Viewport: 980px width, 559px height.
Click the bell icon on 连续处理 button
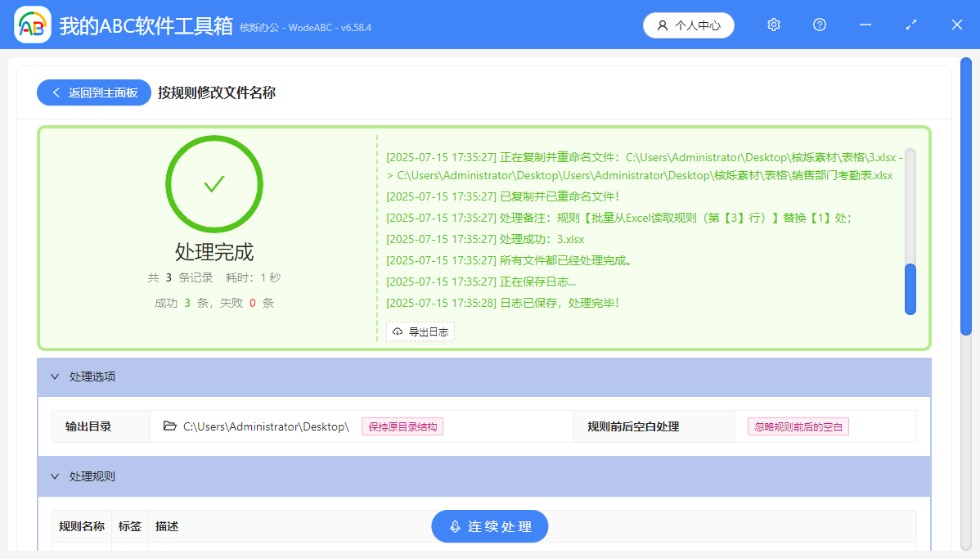point(453,526)
